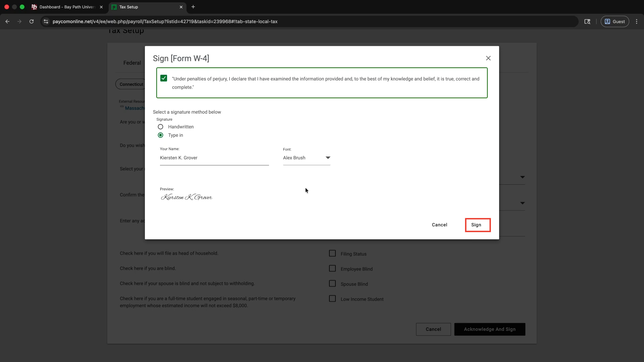Uncheck the perjury declaration checkbox

164,78
